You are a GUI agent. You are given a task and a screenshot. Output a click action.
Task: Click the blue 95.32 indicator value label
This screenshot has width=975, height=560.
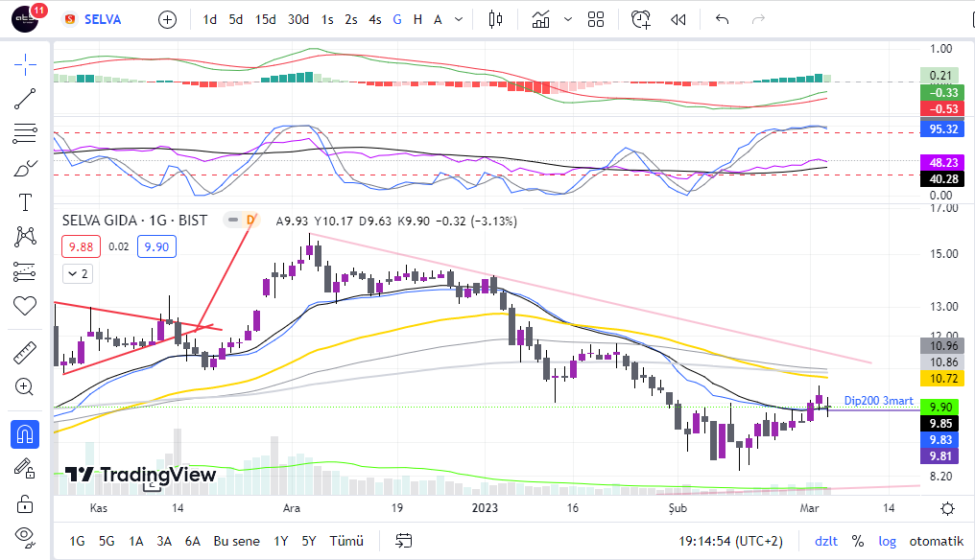942,128
